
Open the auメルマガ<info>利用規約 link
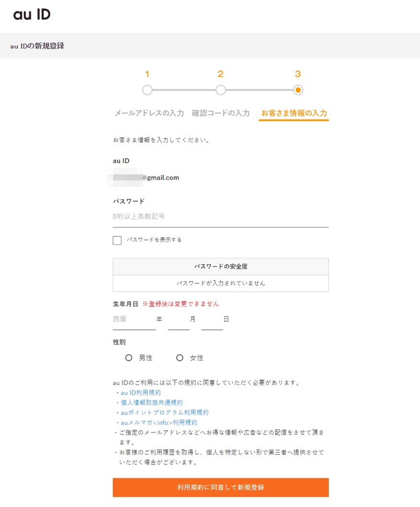(158, 422)
